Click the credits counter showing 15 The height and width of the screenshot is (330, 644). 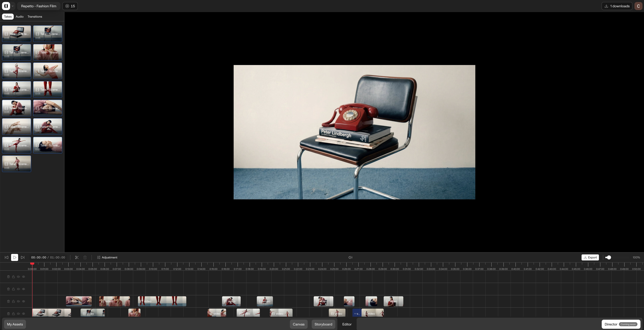coord(70,6)
